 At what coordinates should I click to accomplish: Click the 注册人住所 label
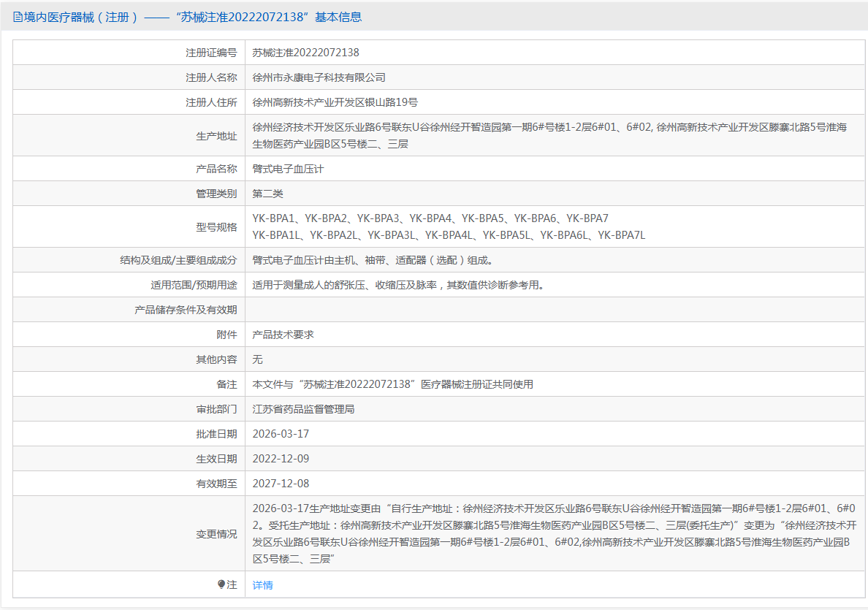[x=211, y=102]
